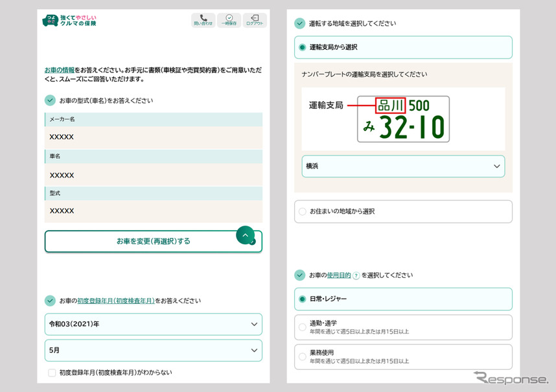The image size is (556, 392).
Task: Click the 一時保存 save icon
Action: click(229, 20)
